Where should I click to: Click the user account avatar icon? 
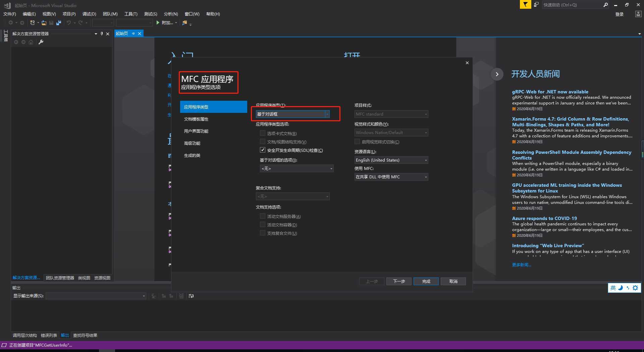pyautogui.click(x=638, y=14)
